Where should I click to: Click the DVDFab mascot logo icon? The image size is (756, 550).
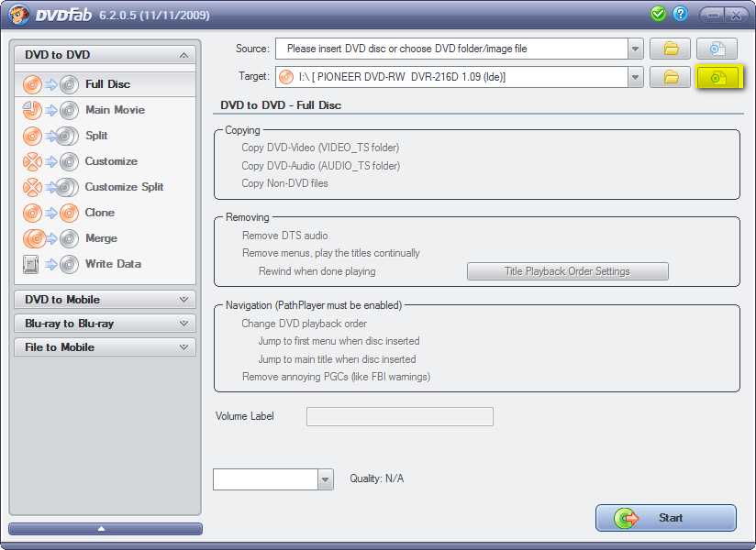[19, 15]
